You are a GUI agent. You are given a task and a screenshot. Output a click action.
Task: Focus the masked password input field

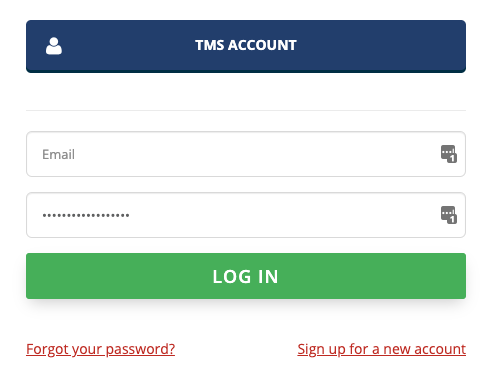pos(246,215)
